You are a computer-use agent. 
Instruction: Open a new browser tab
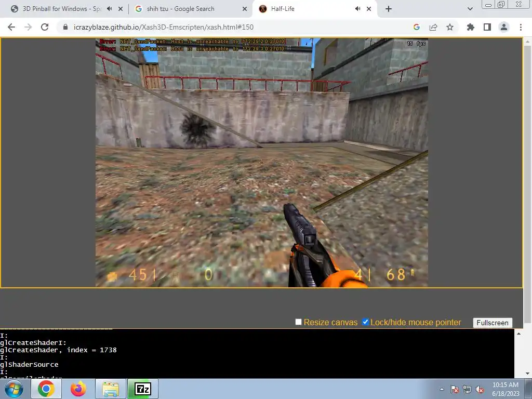389,9
